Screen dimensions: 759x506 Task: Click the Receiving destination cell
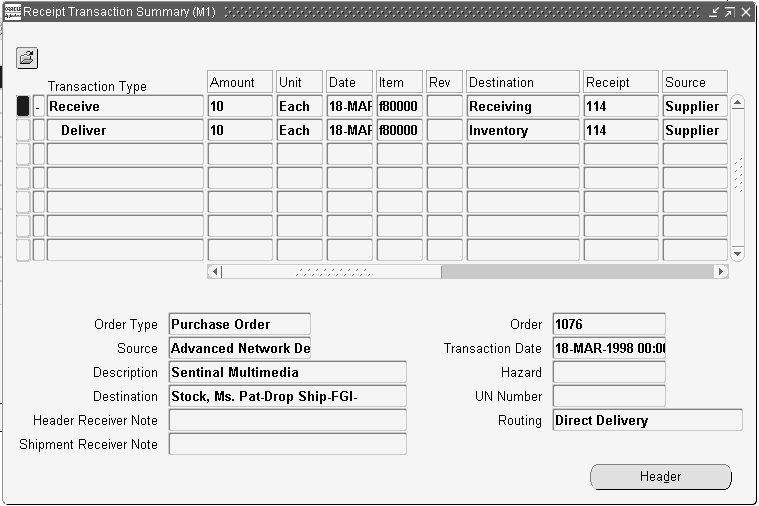coord(523,107)
